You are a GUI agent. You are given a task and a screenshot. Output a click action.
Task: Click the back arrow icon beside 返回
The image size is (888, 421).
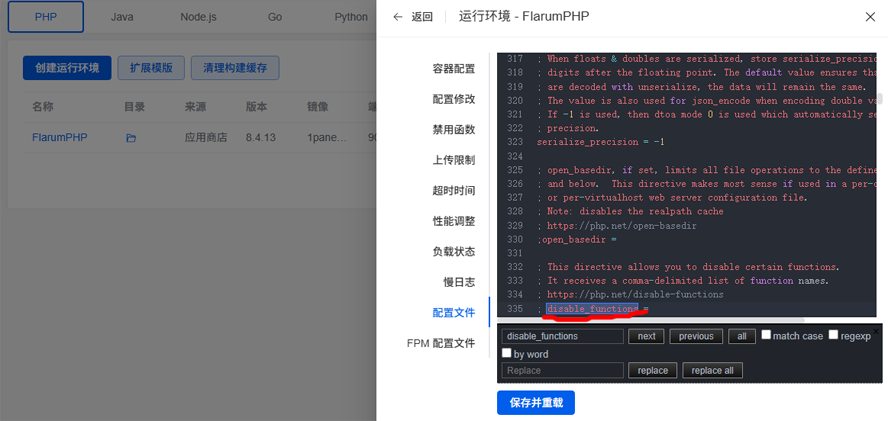[398, 17]
